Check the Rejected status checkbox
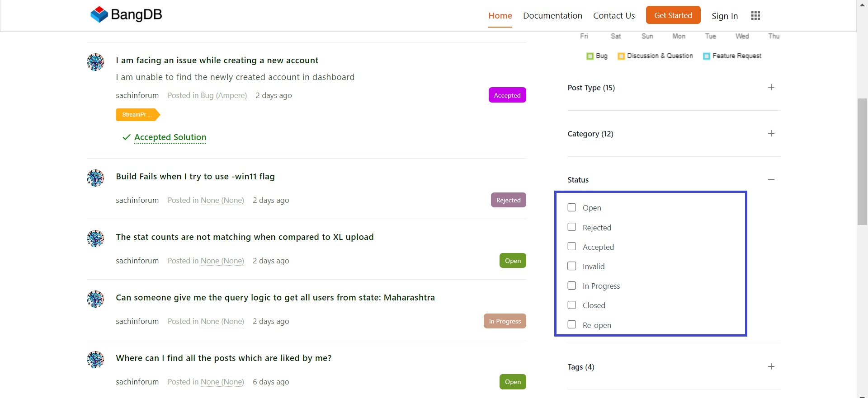This screenshot has width=868, height=398. tap(572, 227)
